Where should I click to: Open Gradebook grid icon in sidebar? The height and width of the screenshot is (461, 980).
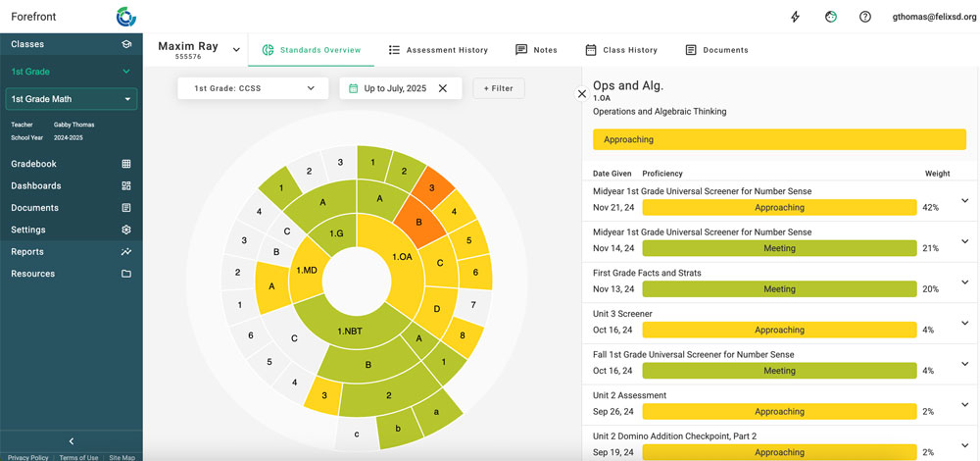[x=126, y=164]
